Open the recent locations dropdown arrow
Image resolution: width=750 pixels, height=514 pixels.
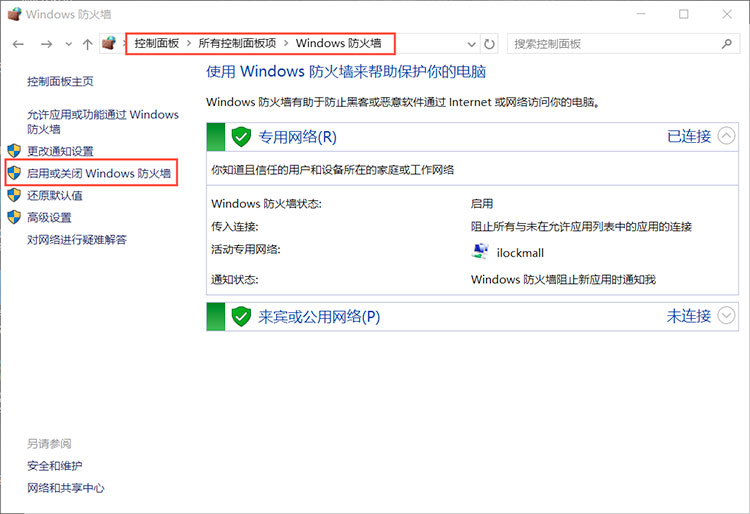[x=68, y=44]
